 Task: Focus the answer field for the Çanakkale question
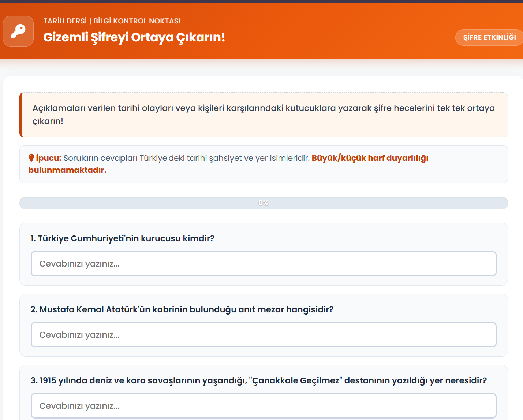(x=264, y=406)
